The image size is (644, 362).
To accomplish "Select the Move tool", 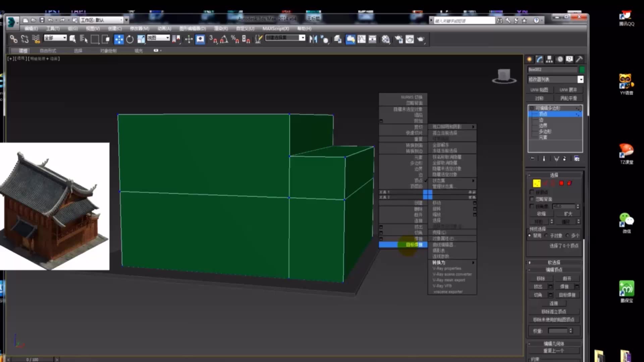I will click(x=118, y=39).
